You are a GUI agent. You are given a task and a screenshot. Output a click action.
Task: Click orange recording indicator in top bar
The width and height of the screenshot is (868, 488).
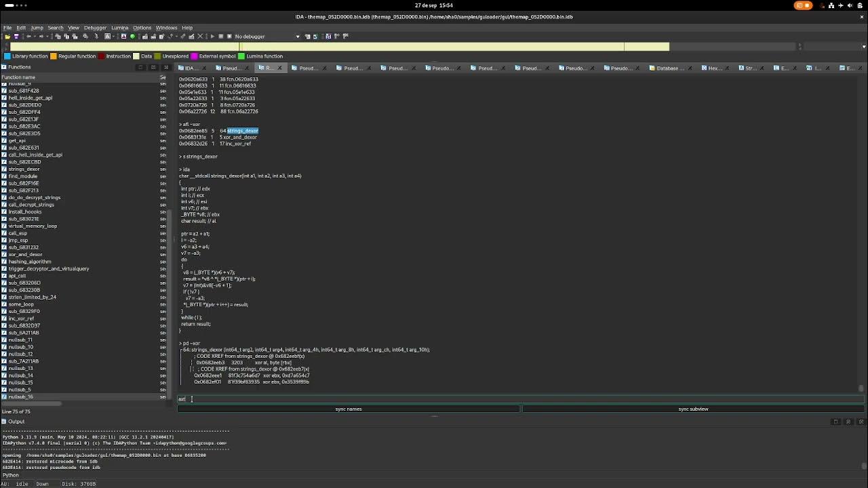point(803,5)
